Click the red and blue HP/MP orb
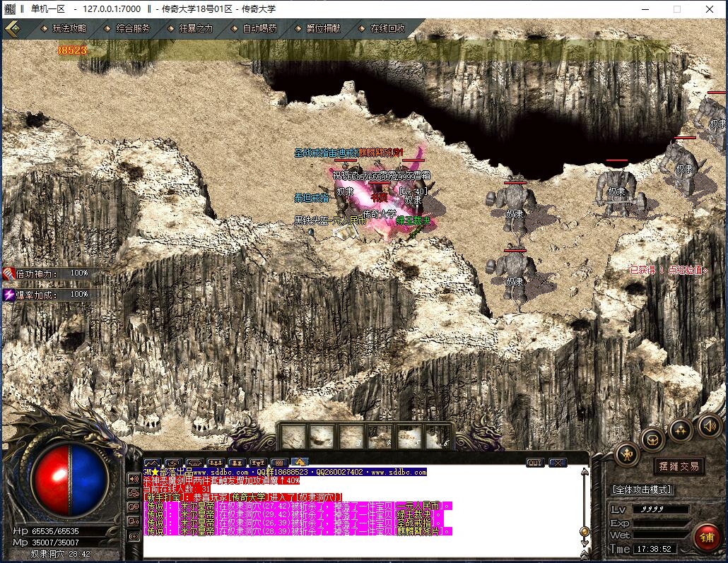Viewport: 728px width, 563px height. pos(70,480)
